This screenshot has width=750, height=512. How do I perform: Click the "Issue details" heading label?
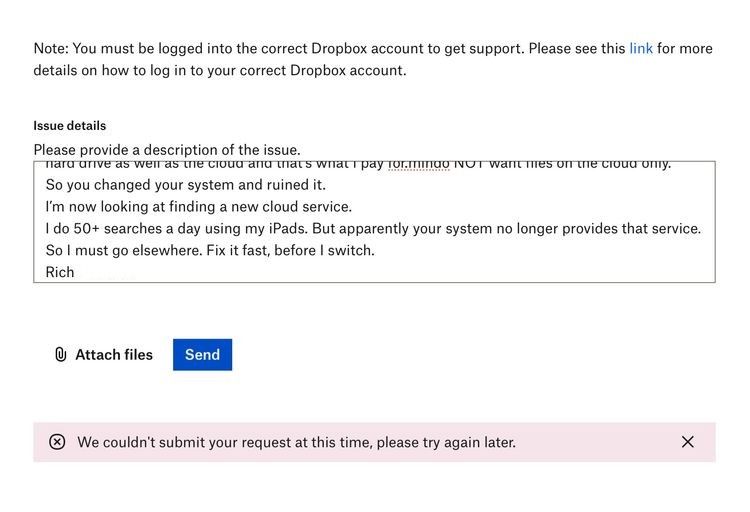(x=70, y=126)
